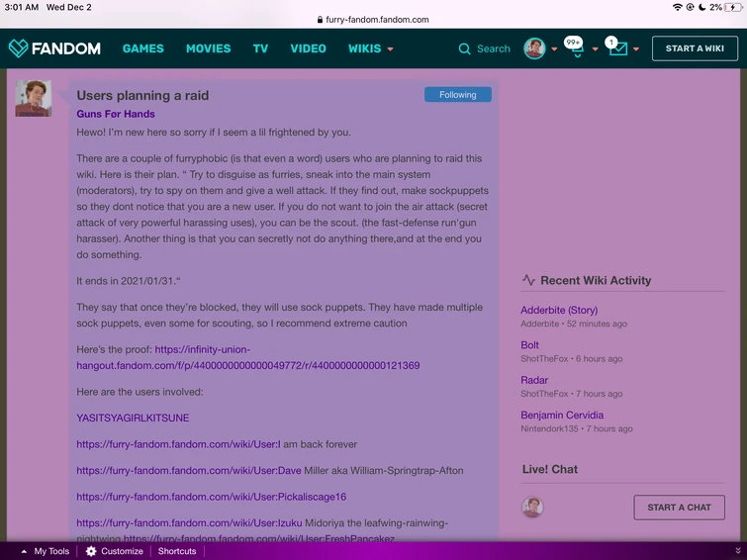This screenshot has width=747, height=560.
Task: Click the Live! Chat heading
Action: (x=550, y=469)
